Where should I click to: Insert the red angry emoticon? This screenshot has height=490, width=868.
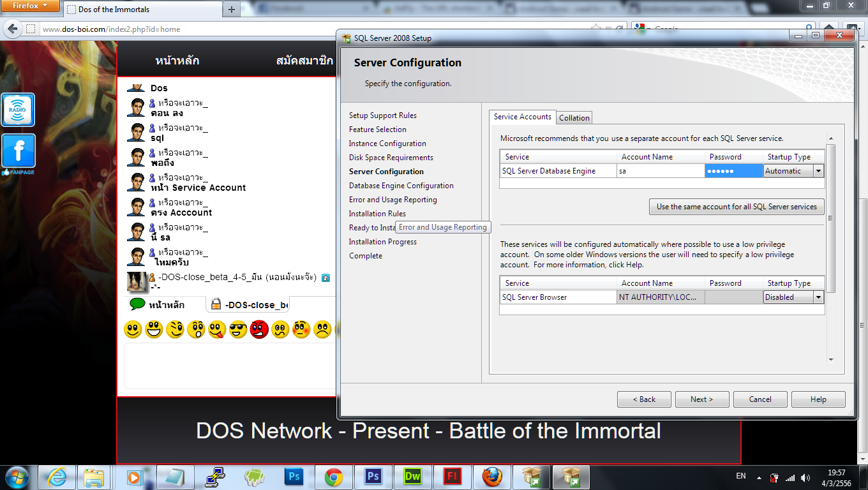pyautogui.click(x=259, y=330)
